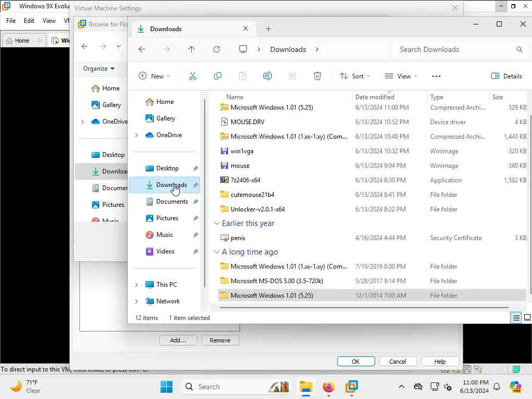
Task: Open the Edit menu in VMware
Action: coord(29,21)
